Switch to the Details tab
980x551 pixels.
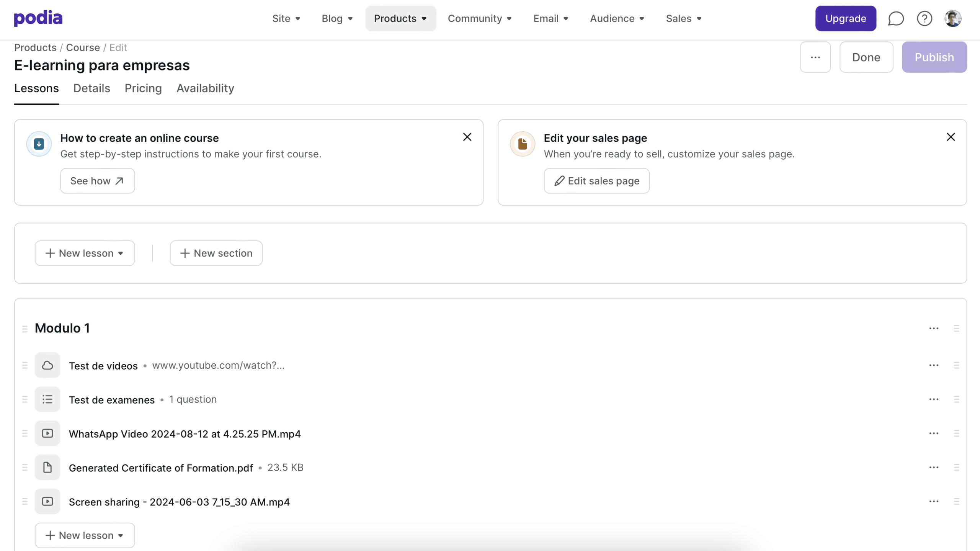[x=92, y=88]
